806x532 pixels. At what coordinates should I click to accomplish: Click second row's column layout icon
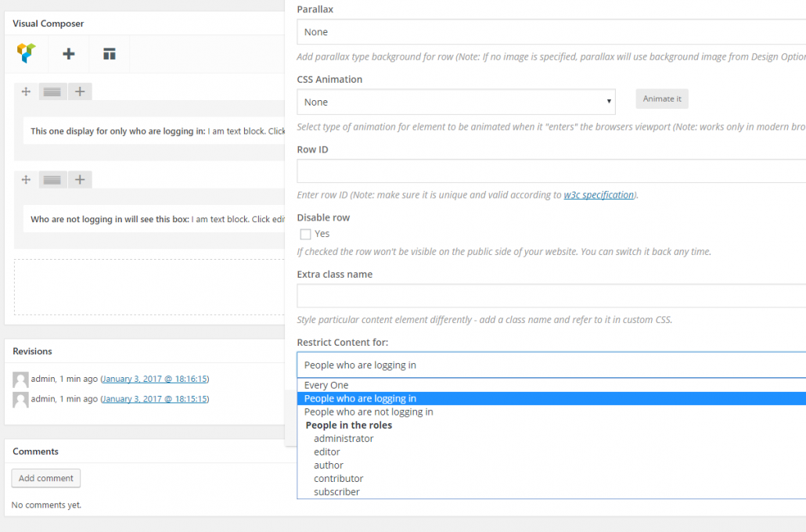52,180
